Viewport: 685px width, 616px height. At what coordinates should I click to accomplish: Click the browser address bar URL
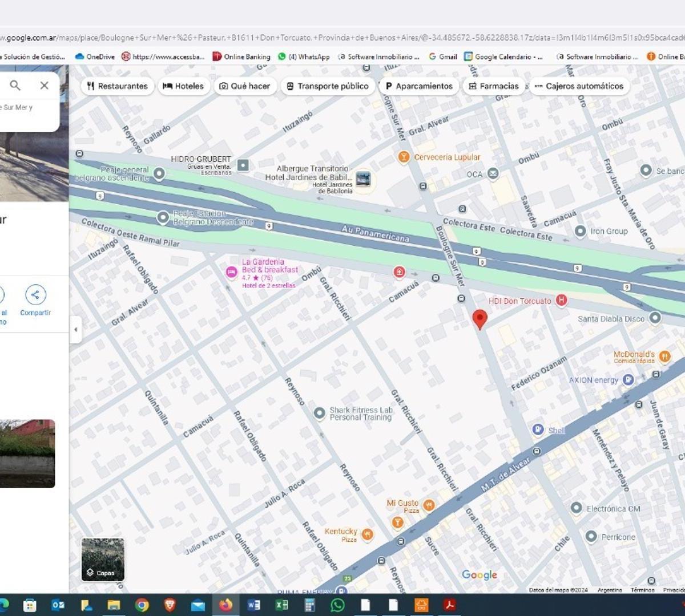(x=342, y=38)
